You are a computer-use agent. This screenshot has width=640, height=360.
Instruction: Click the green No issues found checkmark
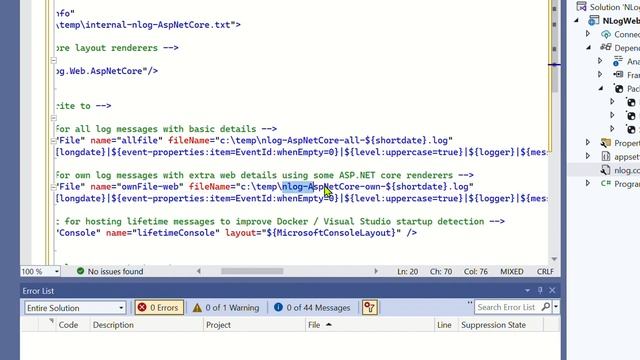(80, 271)
